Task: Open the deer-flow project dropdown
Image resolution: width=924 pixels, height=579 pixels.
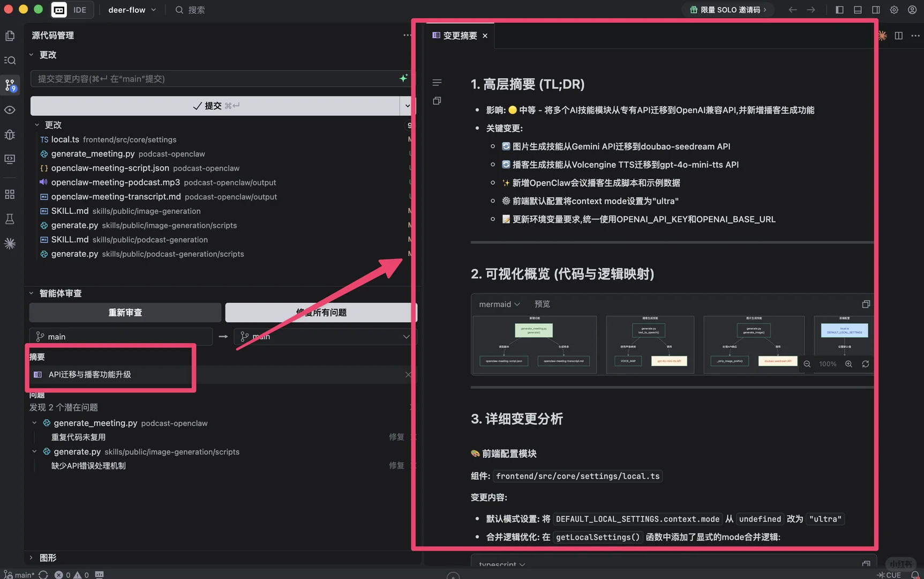Action: click(x=132, y=10)
